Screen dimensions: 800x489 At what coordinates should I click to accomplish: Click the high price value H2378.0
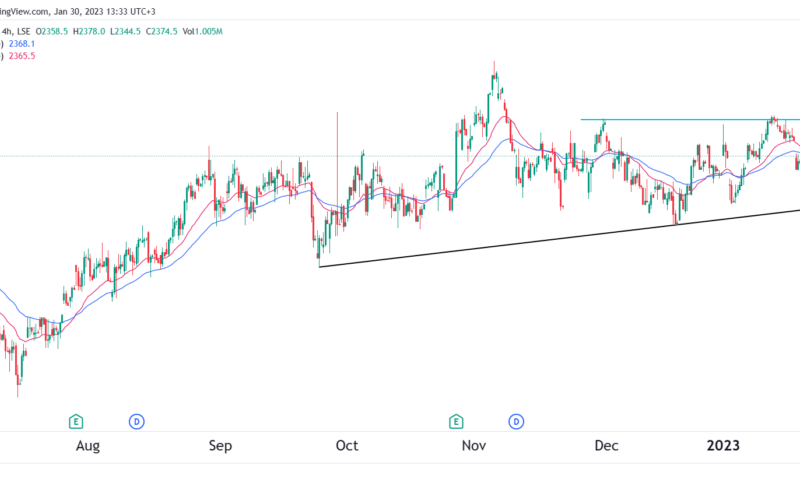tap(84, 31)
